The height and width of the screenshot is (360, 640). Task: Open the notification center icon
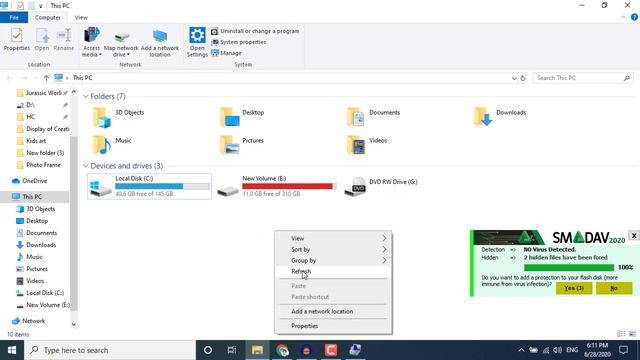point(623,350)
